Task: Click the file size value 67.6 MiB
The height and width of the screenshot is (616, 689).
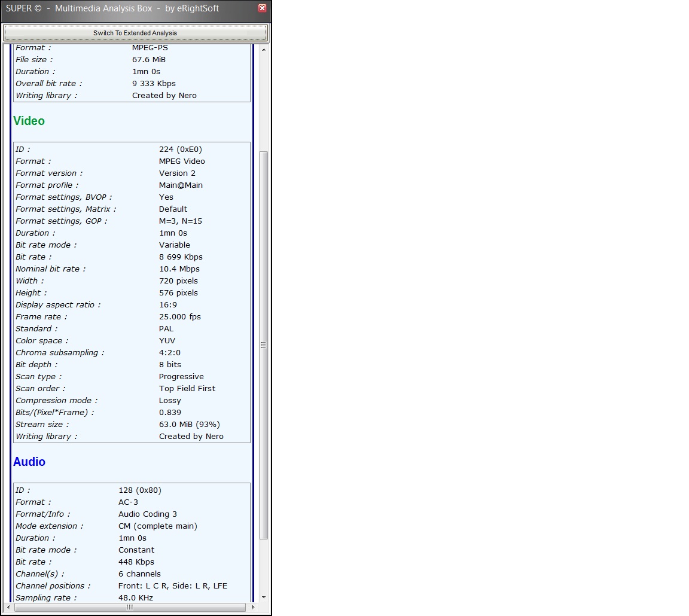Action: [x=149, y=59]
